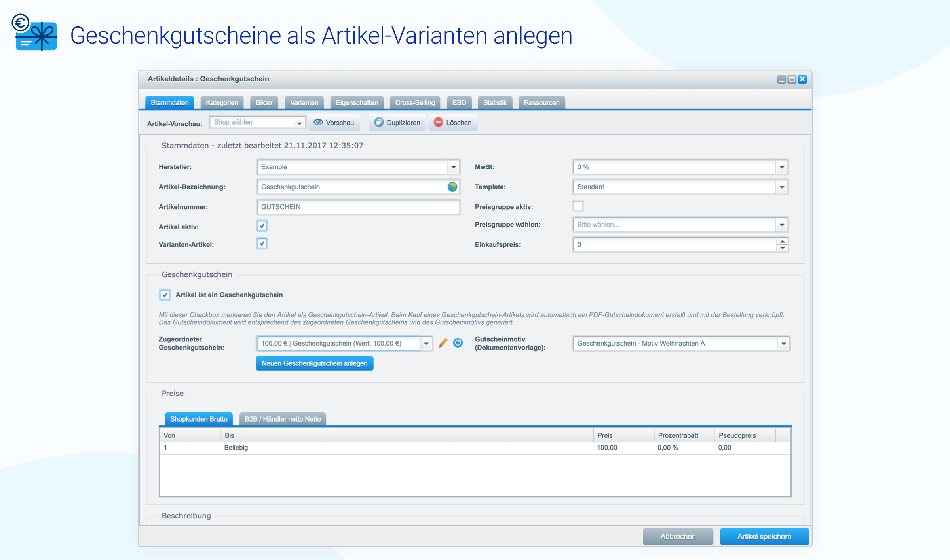Image resolution: width=950 pixels, height=560 pixels.
Task: Click the pencil edit icon beside Zugeordneter Geschenkgutschein
Action: (x=443, y=343)
